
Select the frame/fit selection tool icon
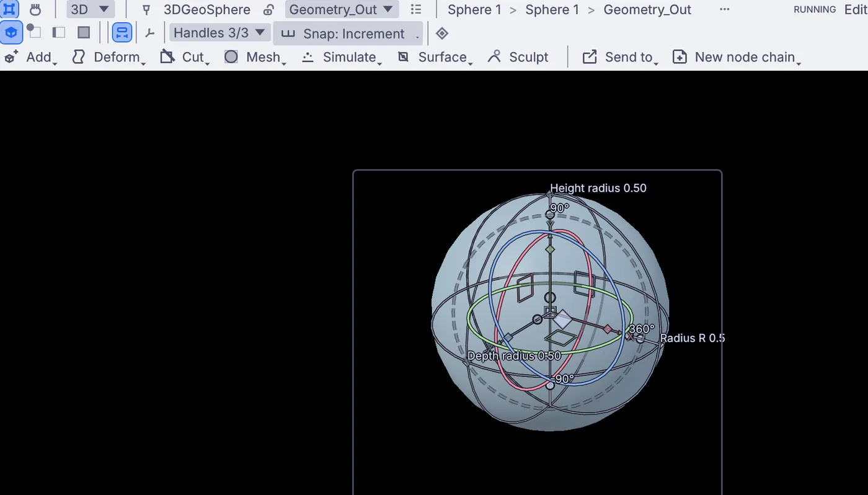click(x=11, y=9)
